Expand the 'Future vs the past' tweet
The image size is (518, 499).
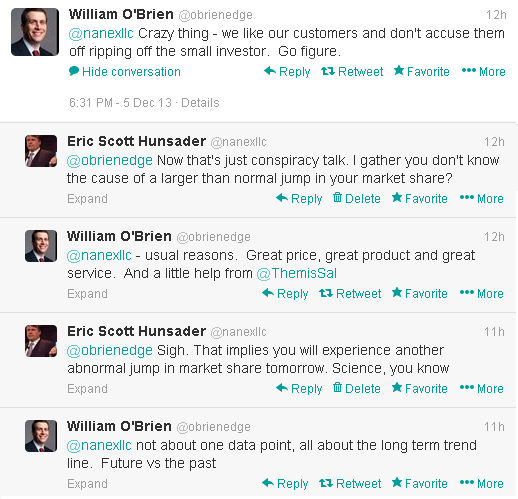87,484
